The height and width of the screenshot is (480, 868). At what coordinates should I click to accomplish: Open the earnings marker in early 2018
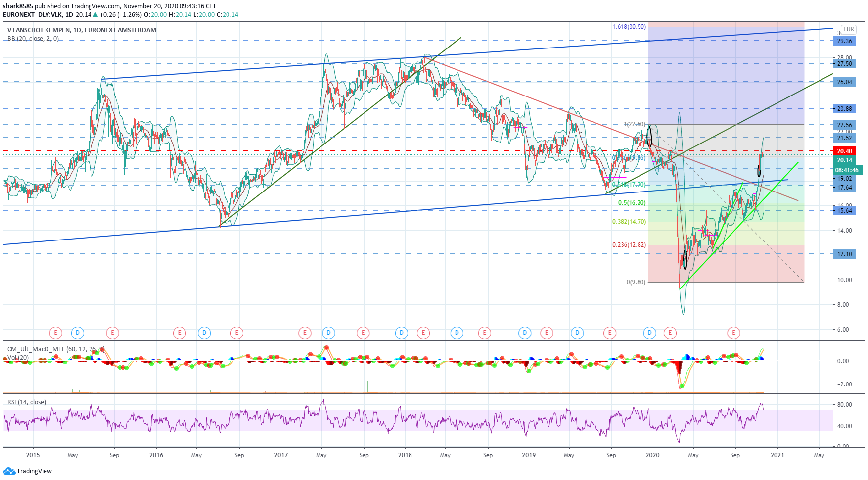point(423,333)
